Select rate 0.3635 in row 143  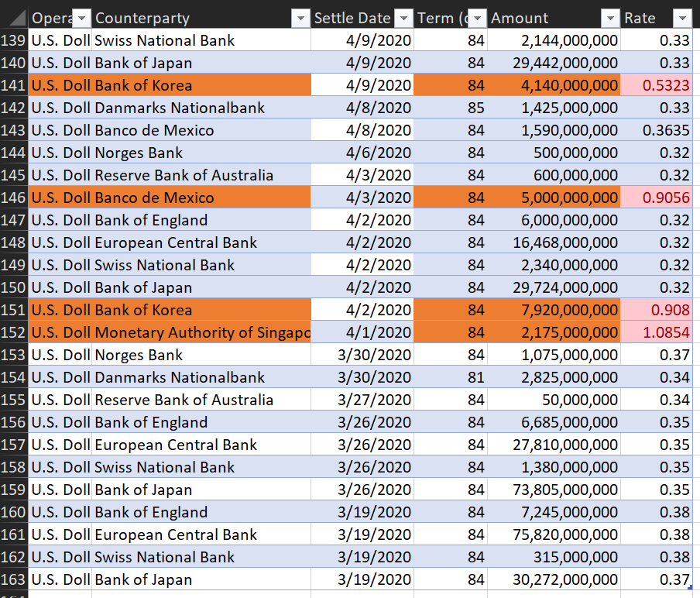(657, 130)
